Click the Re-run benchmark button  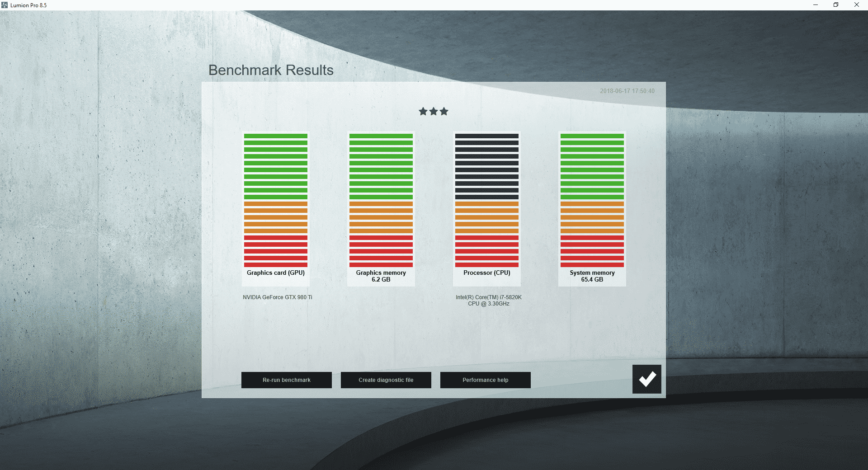[287, 380]
